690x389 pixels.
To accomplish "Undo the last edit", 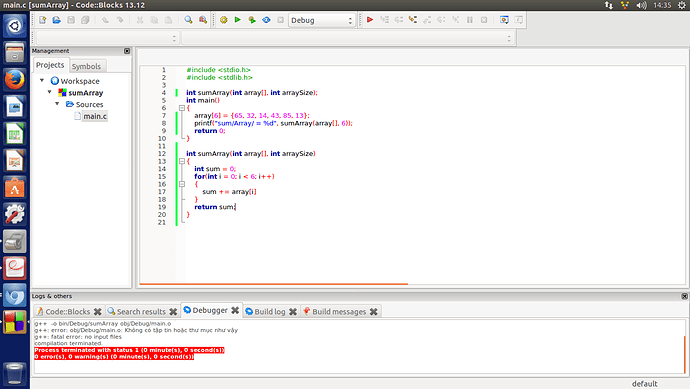I will tap(105, 20).
